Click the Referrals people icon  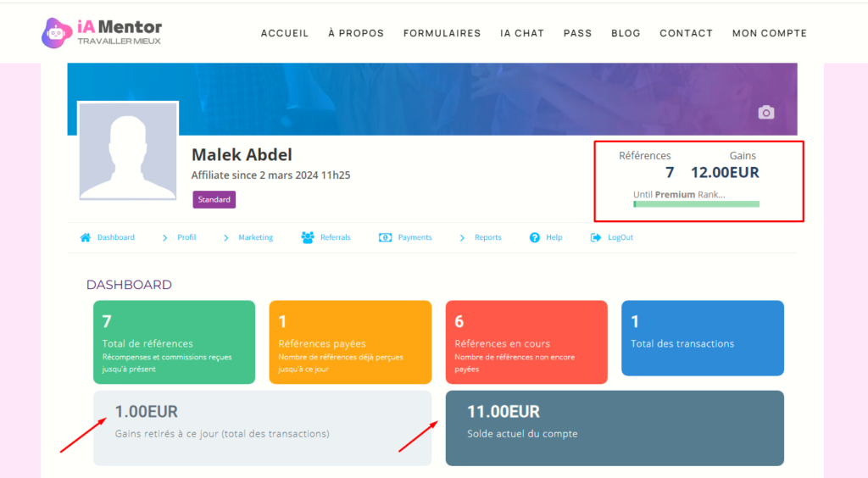click(308, 237)
